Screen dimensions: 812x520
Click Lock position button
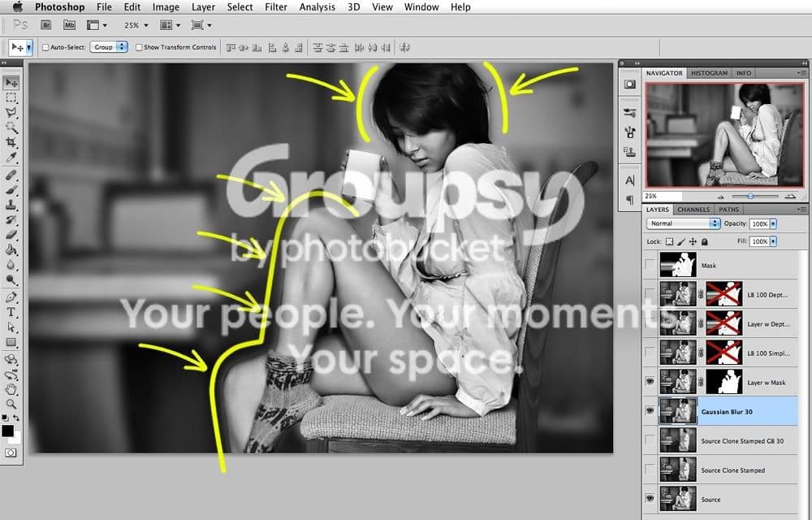point(693,241)
